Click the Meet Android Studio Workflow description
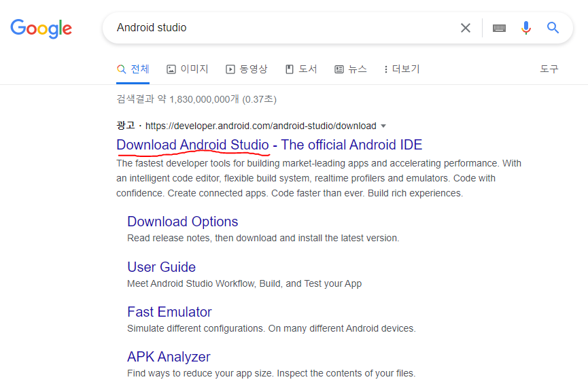The width and height of the screenshot is (588, 386). 245,283
